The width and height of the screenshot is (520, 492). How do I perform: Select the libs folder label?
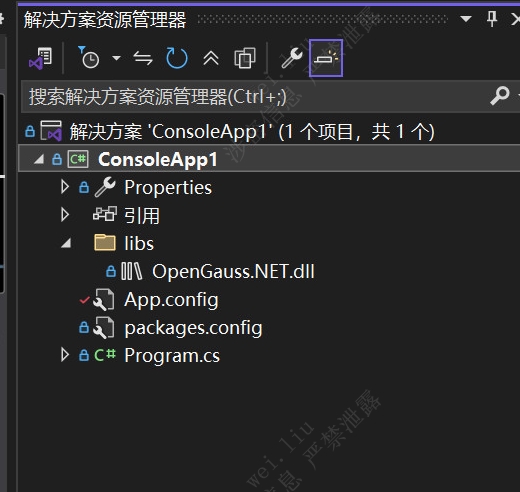[139, 243]
